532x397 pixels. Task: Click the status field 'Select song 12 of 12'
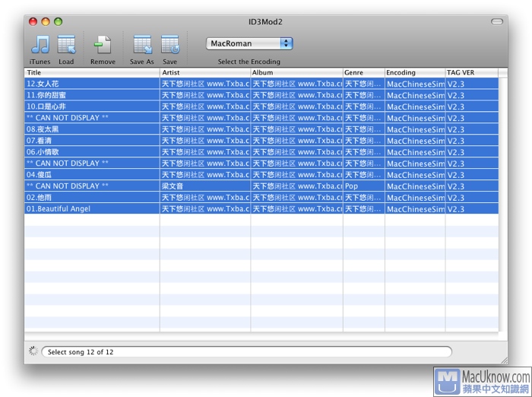pos(246,352)
